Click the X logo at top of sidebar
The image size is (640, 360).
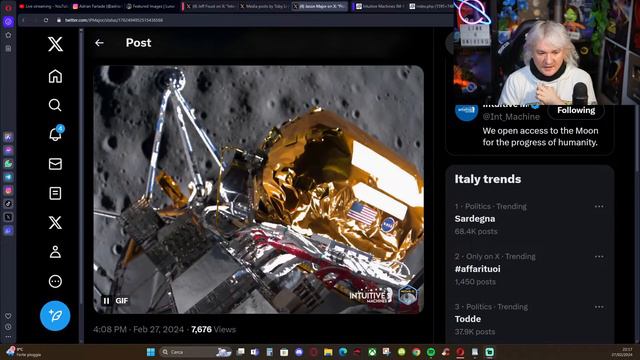[x=55, y=44]
